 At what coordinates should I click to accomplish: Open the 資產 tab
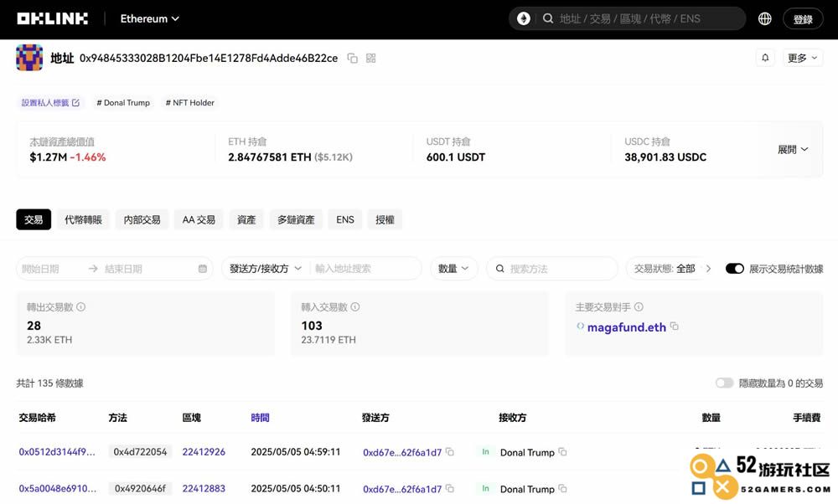246,219
